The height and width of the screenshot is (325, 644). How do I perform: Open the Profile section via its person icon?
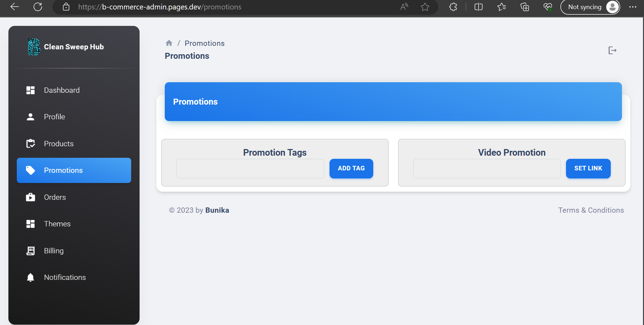30,116
